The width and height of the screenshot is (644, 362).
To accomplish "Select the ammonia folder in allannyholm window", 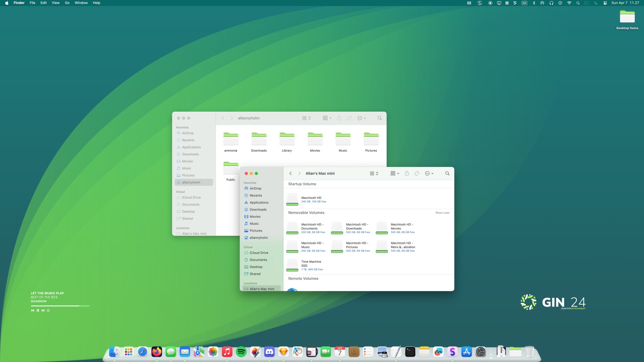I will pos(231,142).
